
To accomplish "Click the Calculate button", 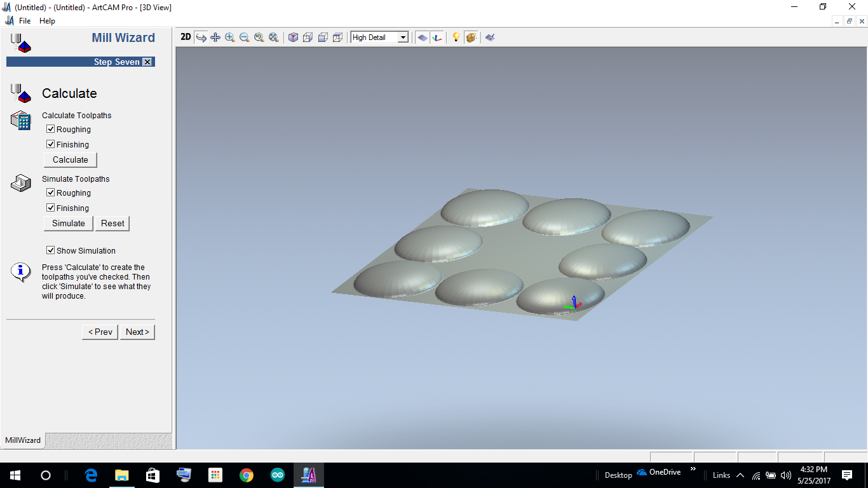I will click(71, 159).
